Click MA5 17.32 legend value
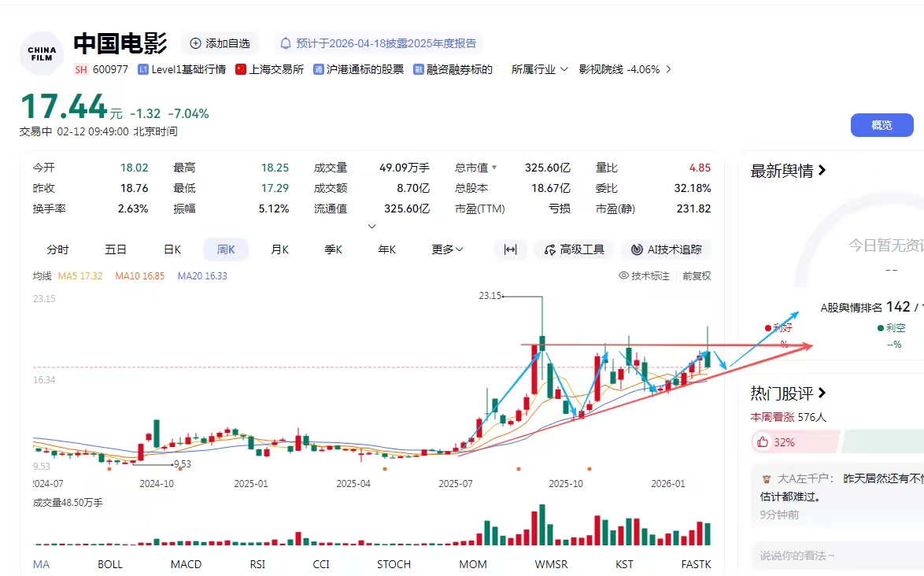 [x=80, y=275]
